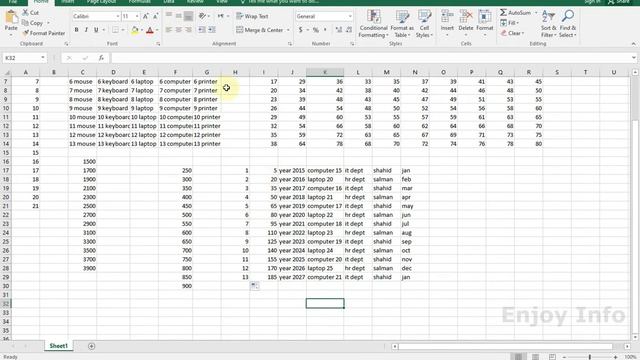Zoom out with the minus button
640x360 pixels.
[x=564, y=357]
